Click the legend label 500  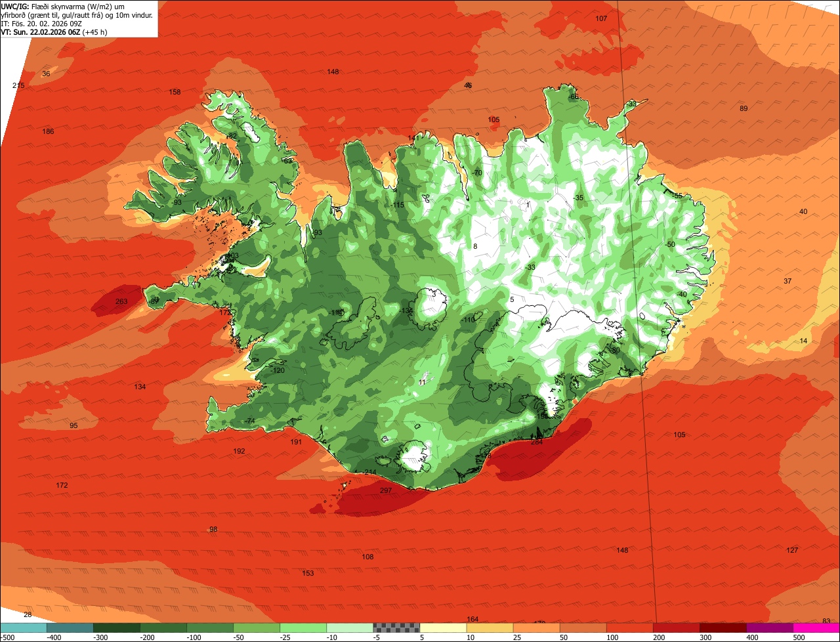click(x=799, y=637)
